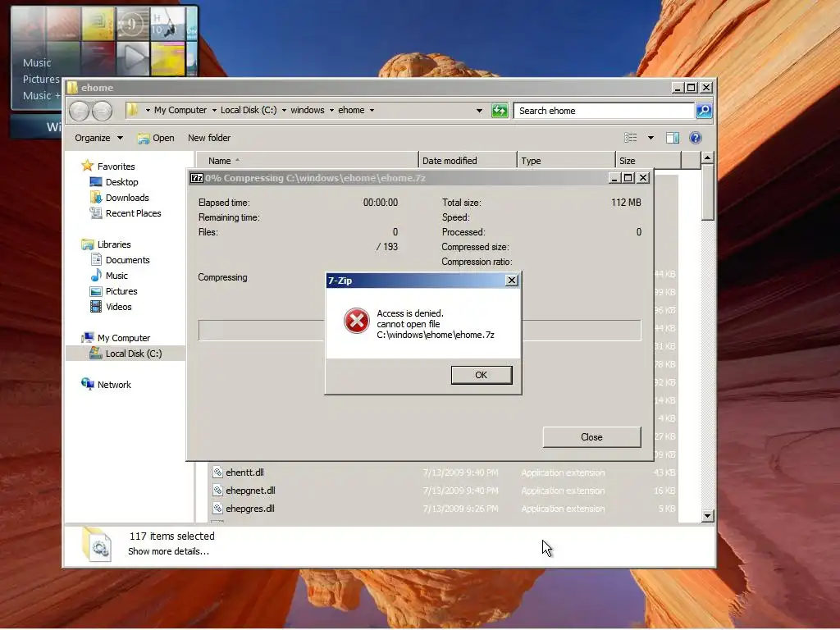Image resolution: width=840 pixels, height=630 pixels.
Task: Click the Close button in compressing window
Action: point(591,437)
